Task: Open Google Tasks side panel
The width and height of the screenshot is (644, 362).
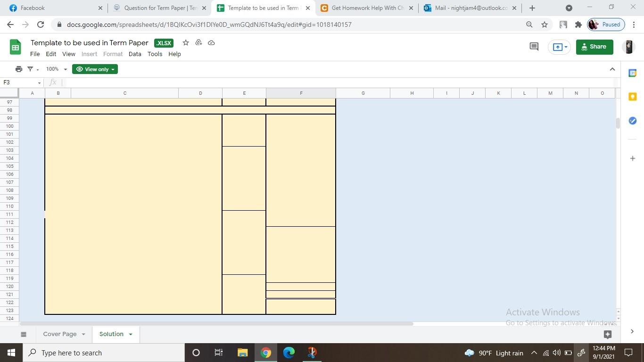Action: (x=633, y=121)
